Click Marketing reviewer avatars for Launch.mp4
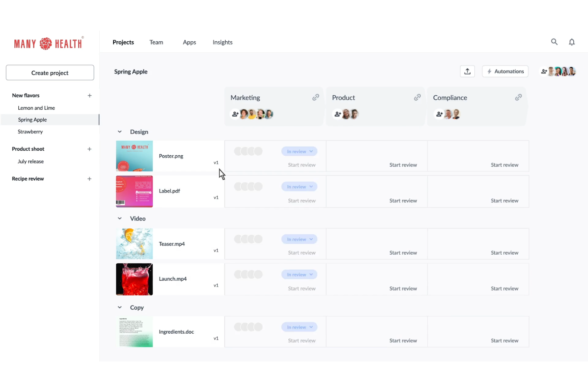 pos(248,274)
